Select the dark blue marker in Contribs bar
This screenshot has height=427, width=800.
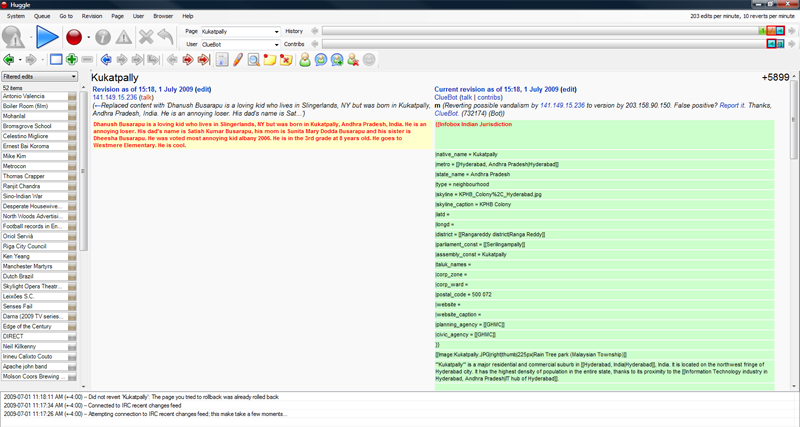coord(780,44)
